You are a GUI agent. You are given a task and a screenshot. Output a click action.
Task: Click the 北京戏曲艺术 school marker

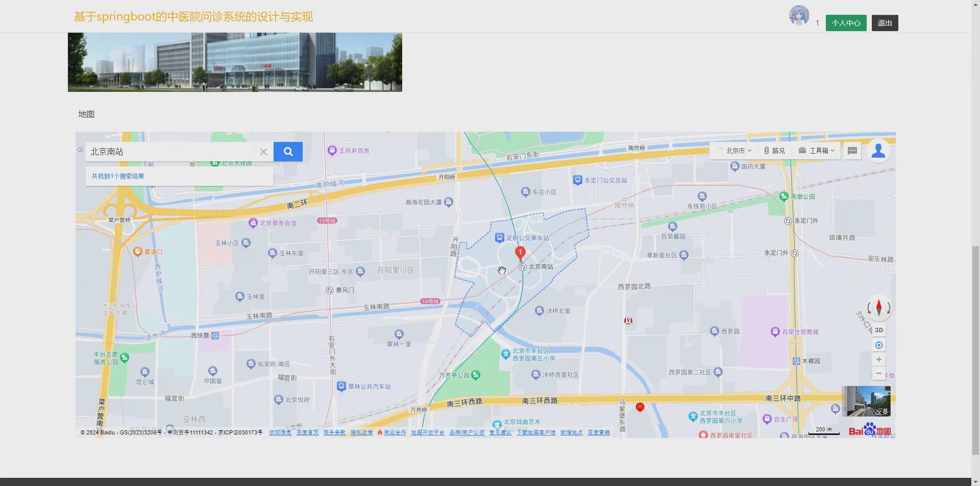[x=497, y=424]
